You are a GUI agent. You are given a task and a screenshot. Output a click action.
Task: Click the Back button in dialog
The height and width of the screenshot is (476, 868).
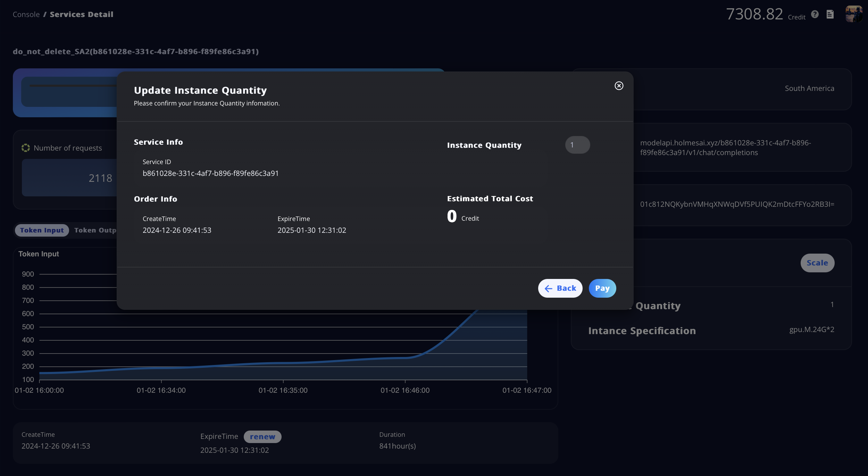click(x=560, y=288)
